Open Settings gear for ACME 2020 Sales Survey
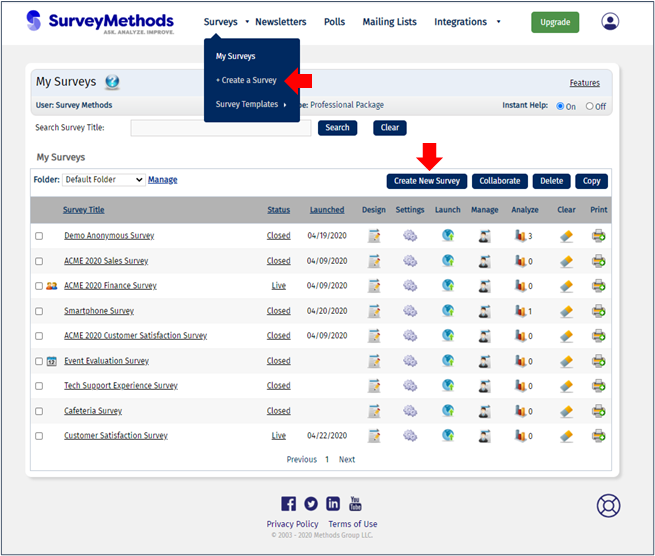Viewport: 655px width, 556px height. [410, 261]
